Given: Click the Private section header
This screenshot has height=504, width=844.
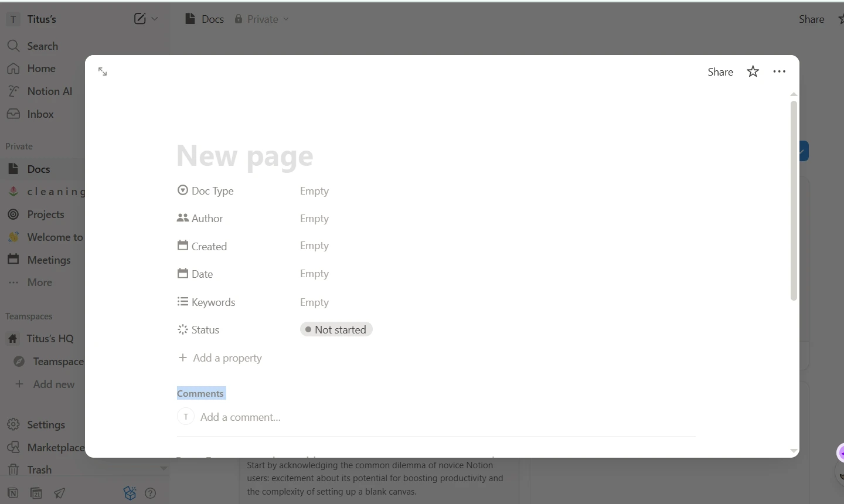Looking at the screenshot, I should [19, 147].
